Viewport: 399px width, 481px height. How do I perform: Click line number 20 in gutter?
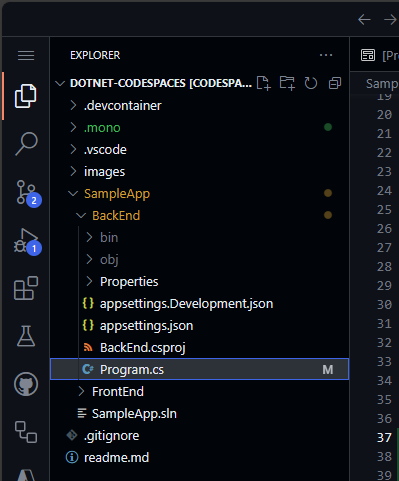pyautogui.click(x=384, y=115)
